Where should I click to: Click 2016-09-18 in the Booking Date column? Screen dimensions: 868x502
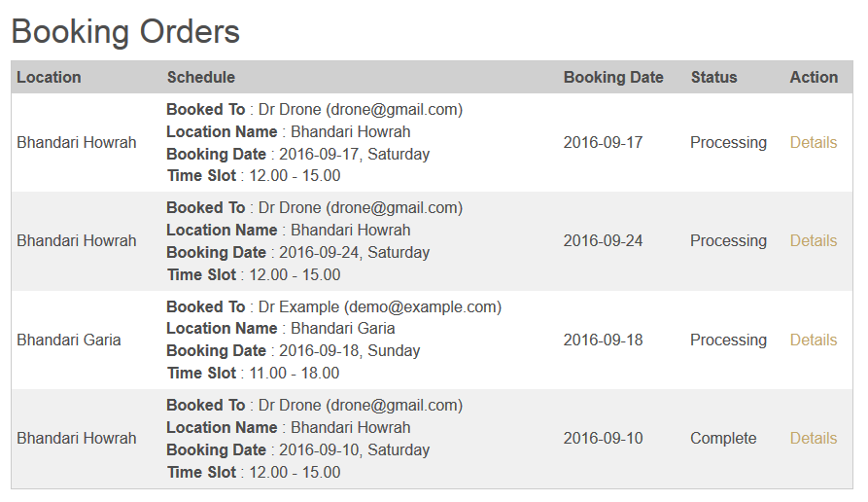click(x=603, y=341)
